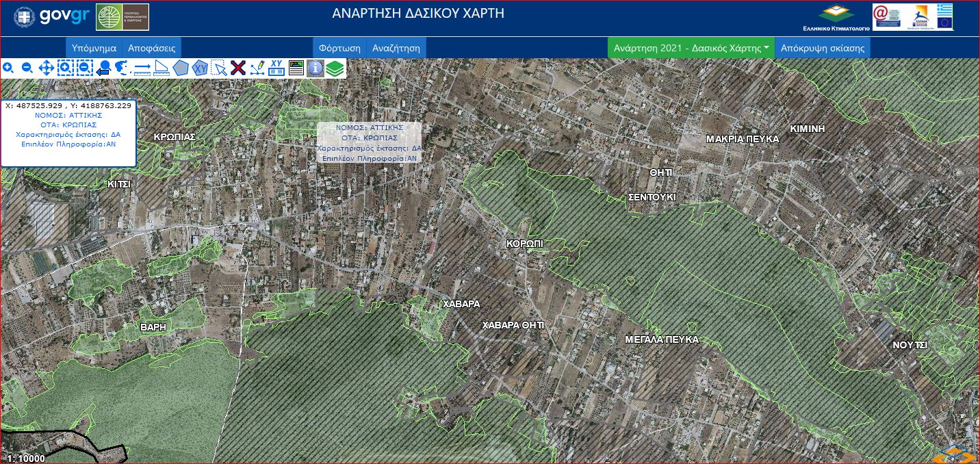Viewport: 980px width, 464px height.
Task: Open the XY coordinate entry tool
Action: click(x=276, y=68)
